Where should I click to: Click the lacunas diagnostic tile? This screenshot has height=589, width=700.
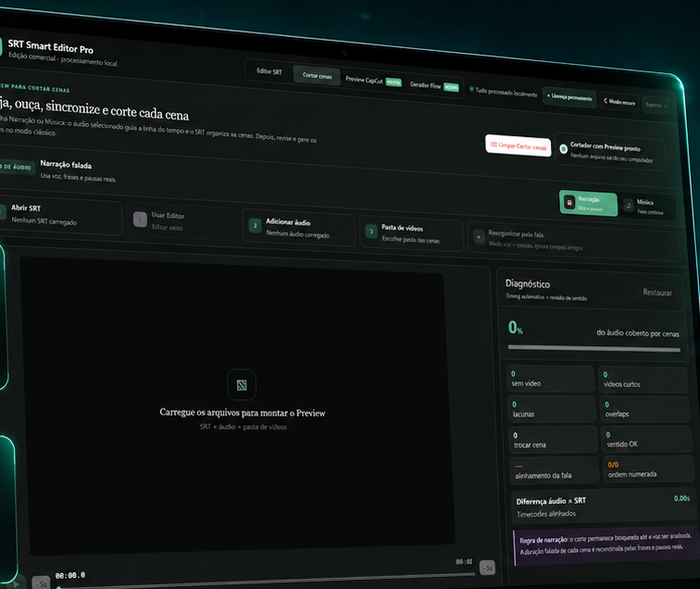pyautogui.click(x=551, y=409)
